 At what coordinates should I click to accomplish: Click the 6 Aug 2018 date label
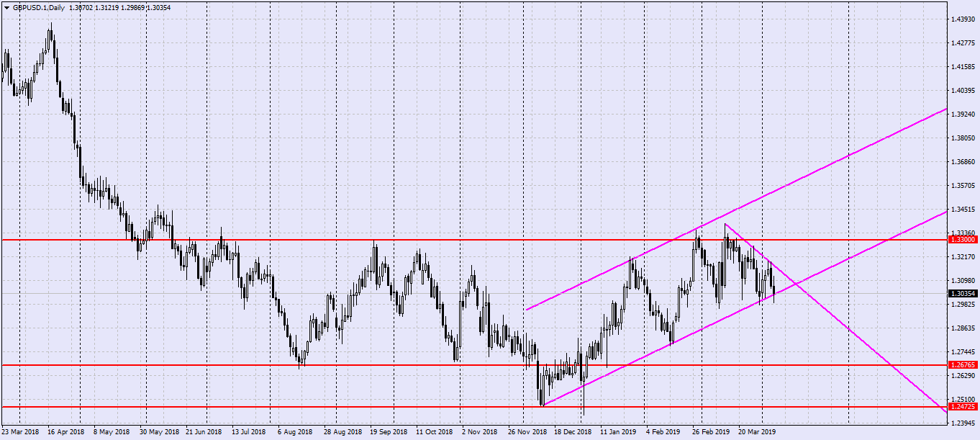click(295, 432)
